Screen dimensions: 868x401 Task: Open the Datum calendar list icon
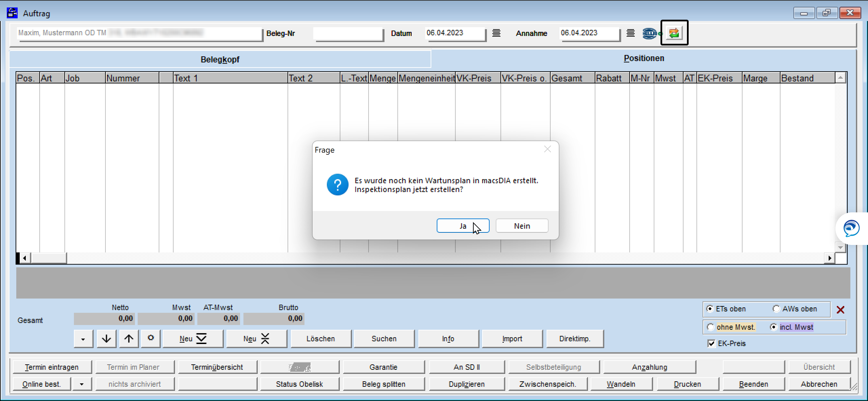[x=496, y=33]
